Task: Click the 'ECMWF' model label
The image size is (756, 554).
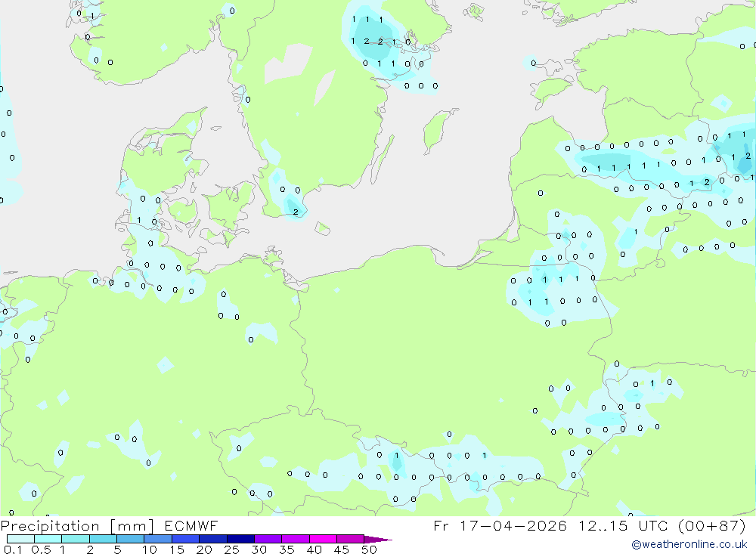Action: click(x=191, y=526)
